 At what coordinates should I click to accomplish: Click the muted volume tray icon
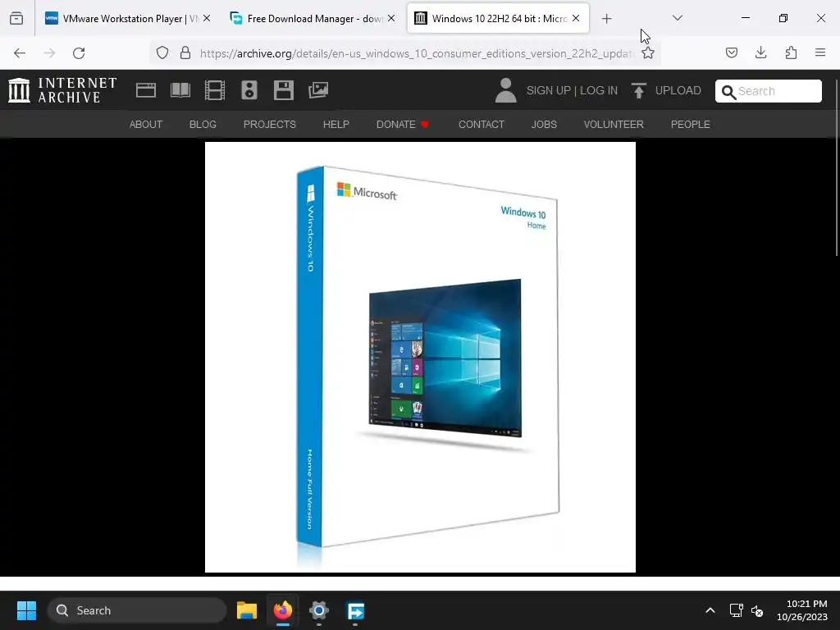757,610
